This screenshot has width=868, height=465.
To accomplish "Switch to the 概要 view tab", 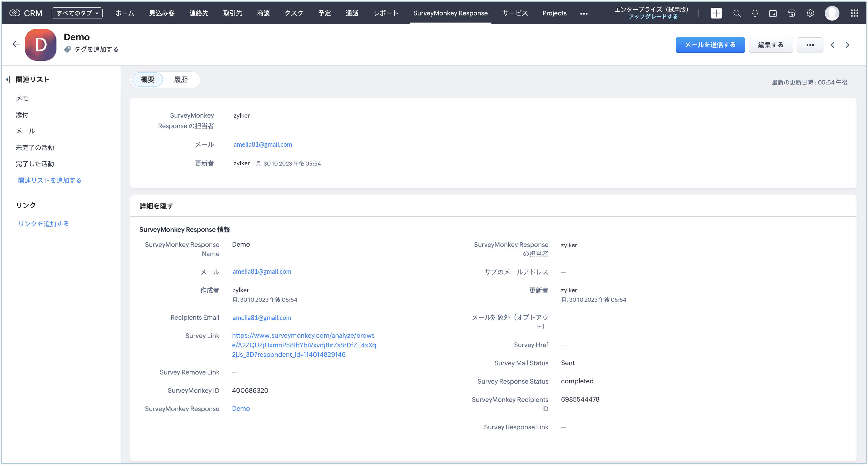I will 148,80.
